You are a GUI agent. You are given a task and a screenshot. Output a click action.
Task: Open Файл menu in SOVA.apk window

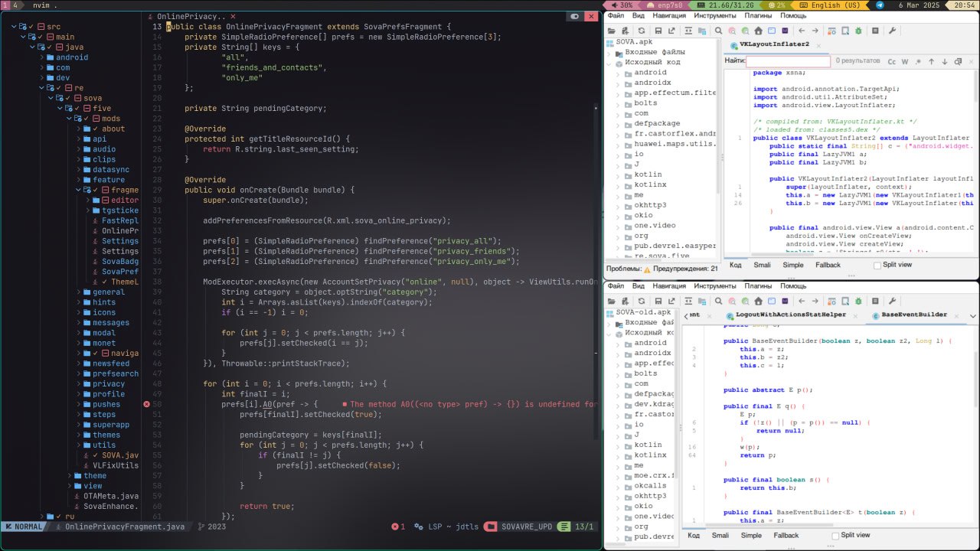pos(616,15)
